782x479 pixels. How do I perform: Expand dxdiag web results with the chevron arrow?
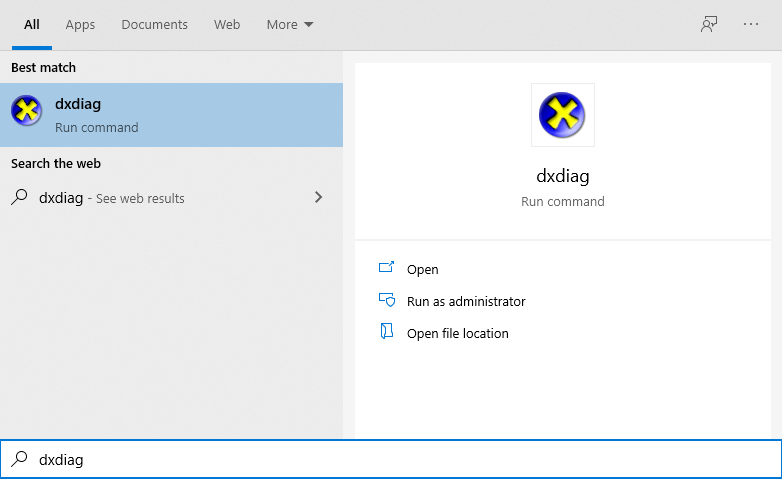pos(318,197)
